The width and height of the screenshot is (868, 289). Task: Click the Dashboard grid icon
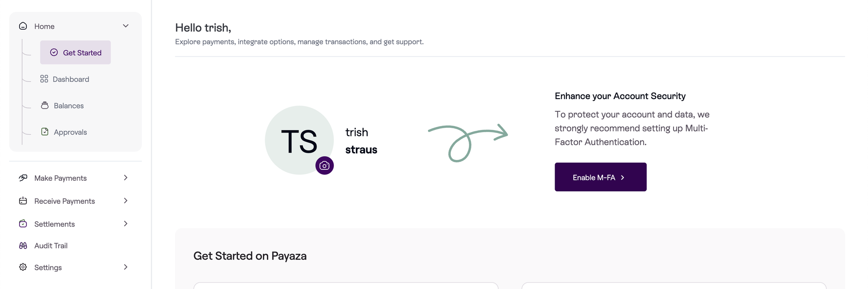(x=44, y=79)
